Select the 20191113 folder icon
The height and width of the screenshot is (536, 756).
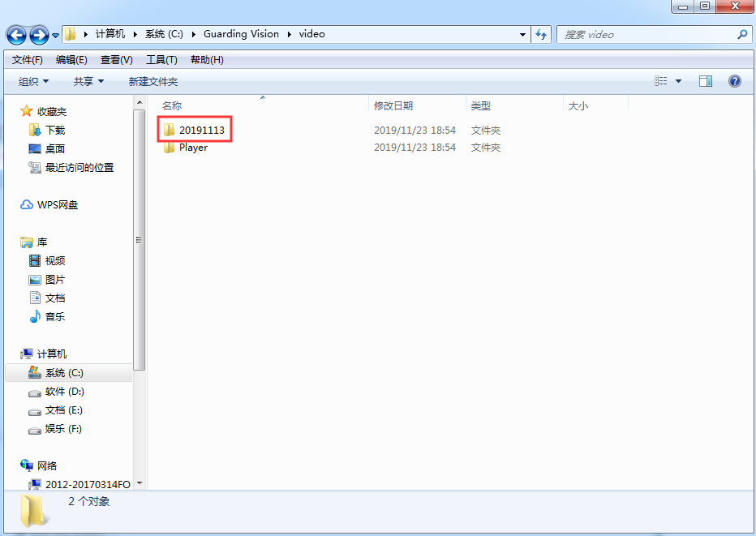[169, 130]
